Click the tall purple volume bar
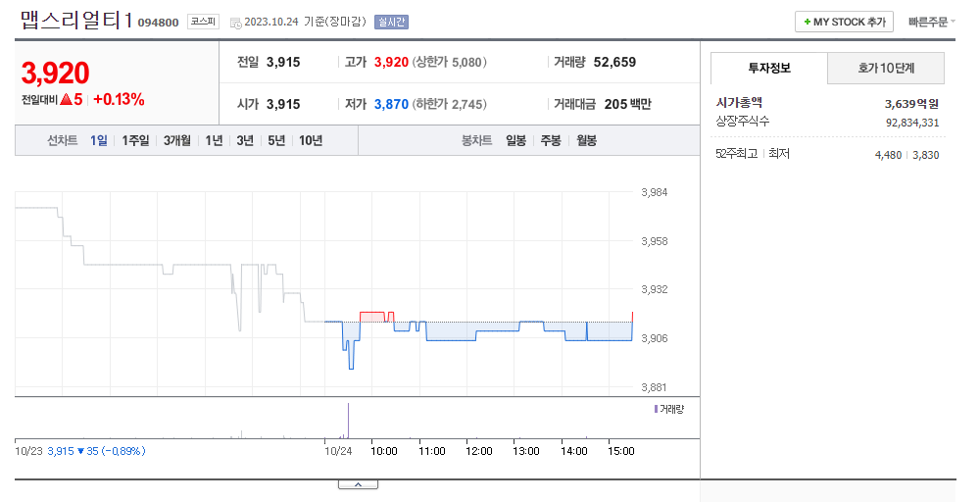The image size is (980, 502). (348, 421)
